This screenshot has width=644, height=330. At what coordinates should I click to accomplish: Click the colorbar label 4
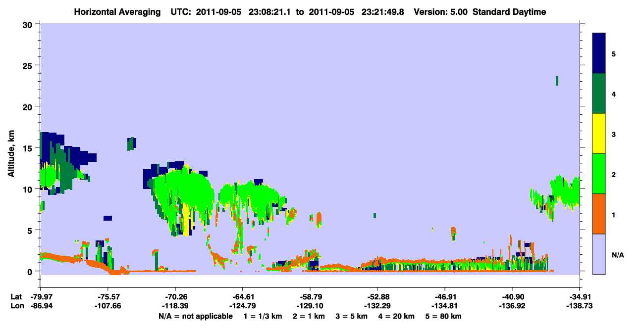[x=614, y=94]
